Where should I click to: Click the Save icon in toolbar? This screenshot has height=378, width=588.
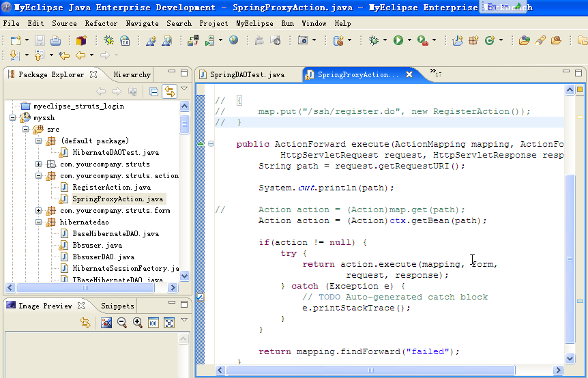[40, 40]
